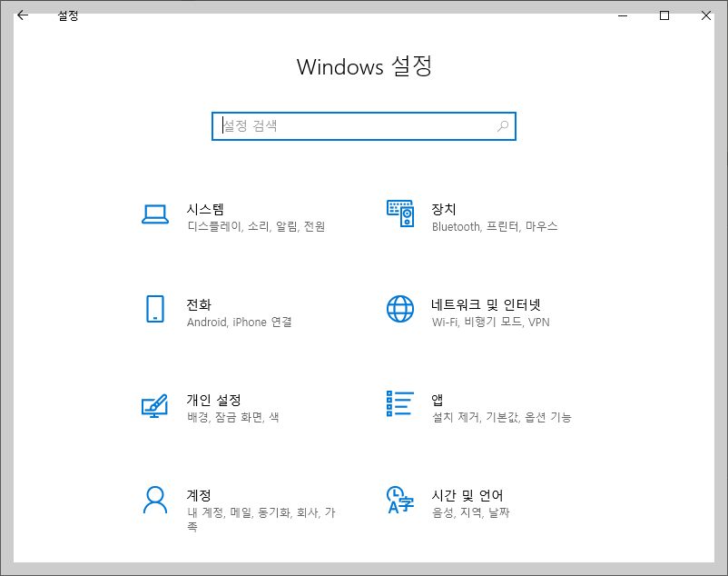The image size is (728, 576).
Task: Click the text 설치 제거, 기본값, 옵션 기능
Action: point(502,417)
